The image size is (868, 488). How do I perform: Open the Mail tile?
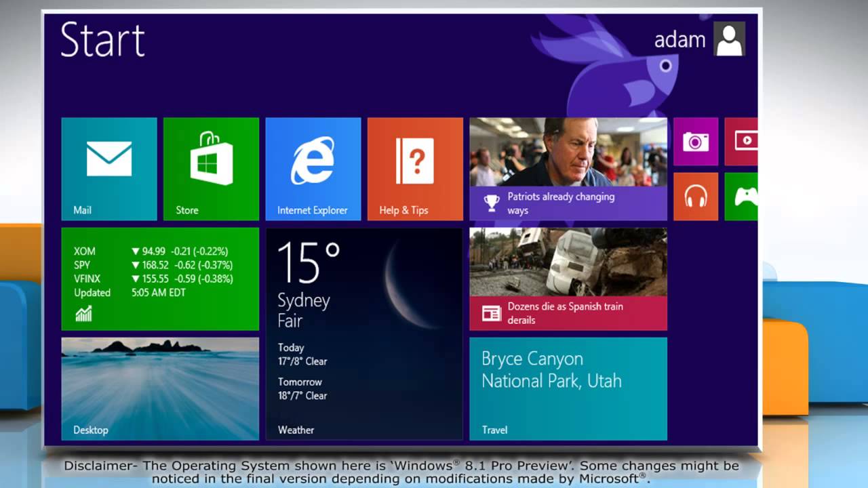click(x=109, y=169)
